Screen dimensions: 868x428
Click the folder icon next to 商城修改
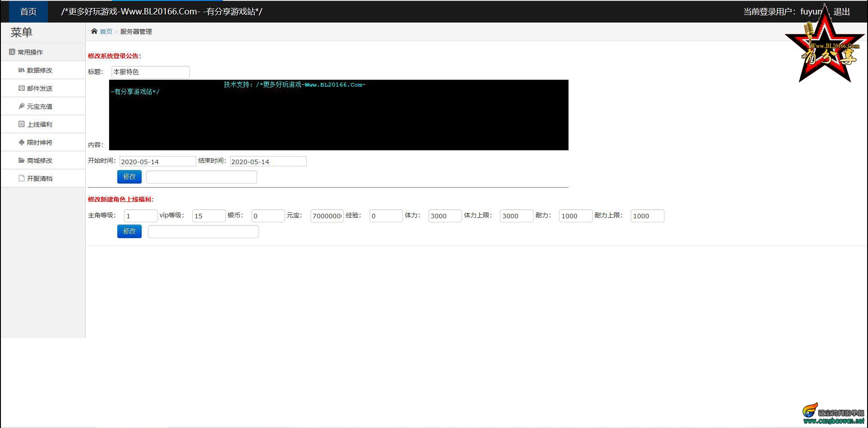(21, 160)
